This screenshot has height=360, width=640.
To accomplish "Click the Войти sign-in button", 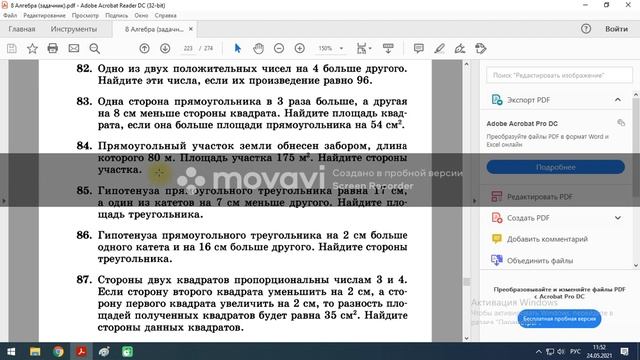I will (616, 29).
